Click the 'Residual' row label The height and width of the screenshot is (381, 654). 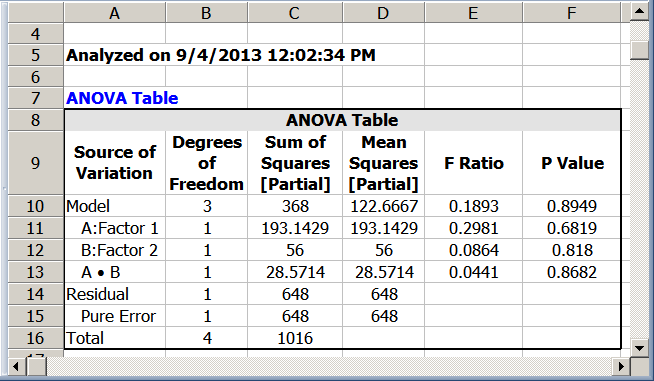[97, 294]
